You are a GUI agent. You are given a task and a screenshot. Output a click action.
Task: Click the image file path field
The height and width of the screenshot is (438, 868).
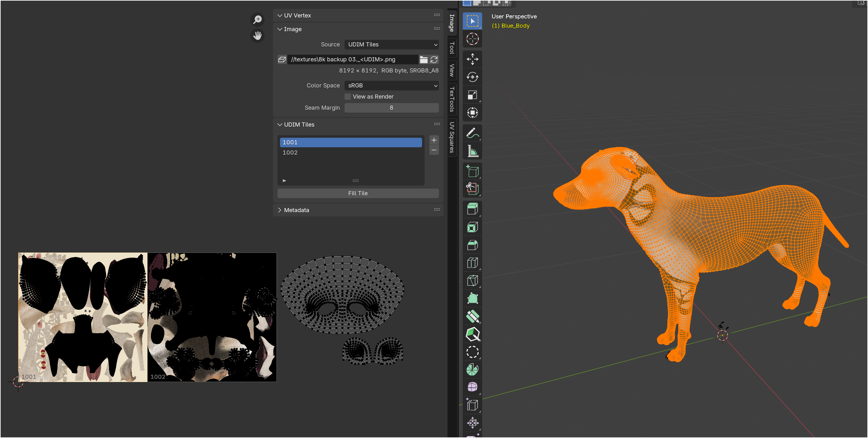353,59
